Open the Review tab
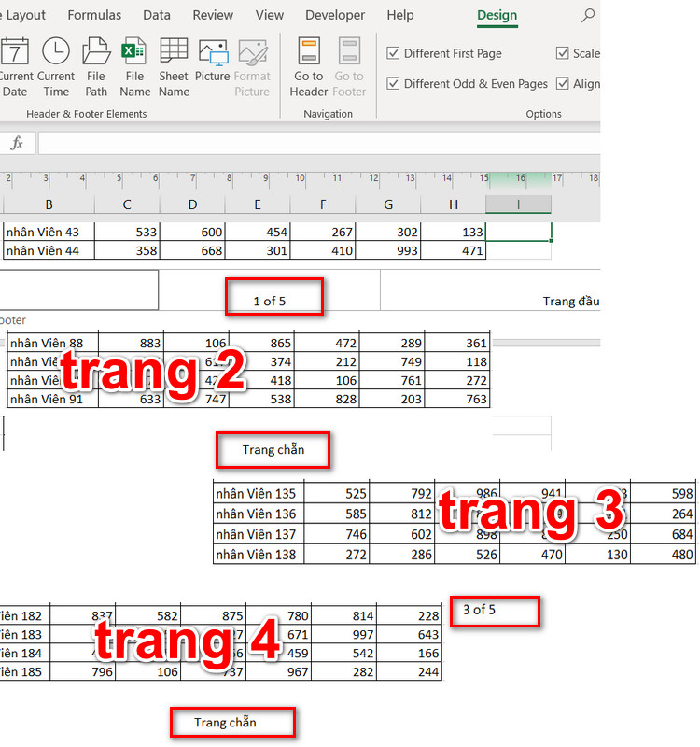 pos(213,15)
